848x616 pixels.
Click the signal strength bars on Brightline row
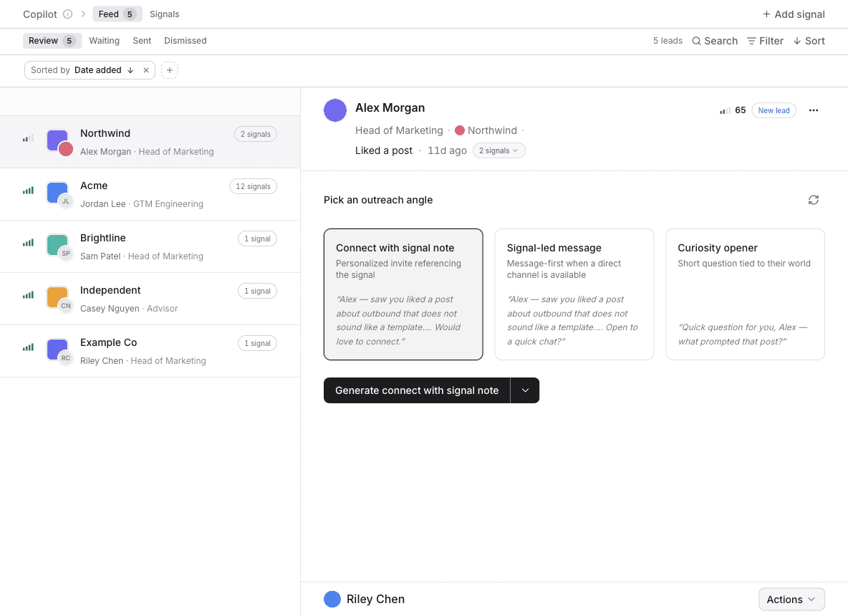pyautogui.click(x=28, y=243)
